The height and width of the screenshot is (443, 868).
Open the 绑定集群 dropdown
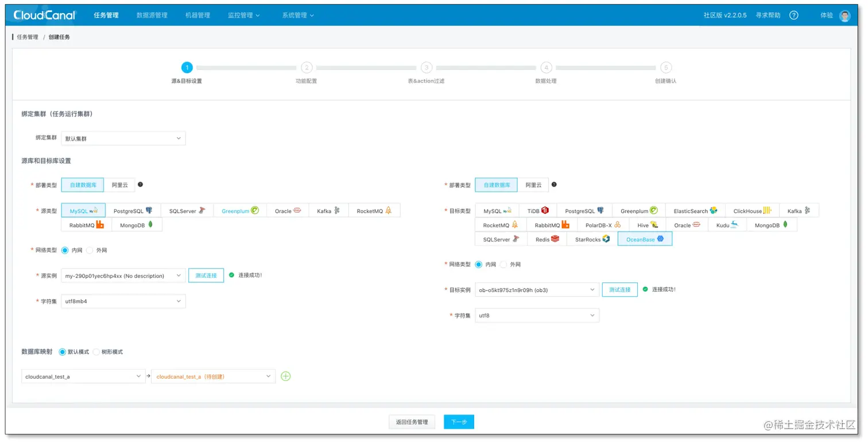(123, 138)
